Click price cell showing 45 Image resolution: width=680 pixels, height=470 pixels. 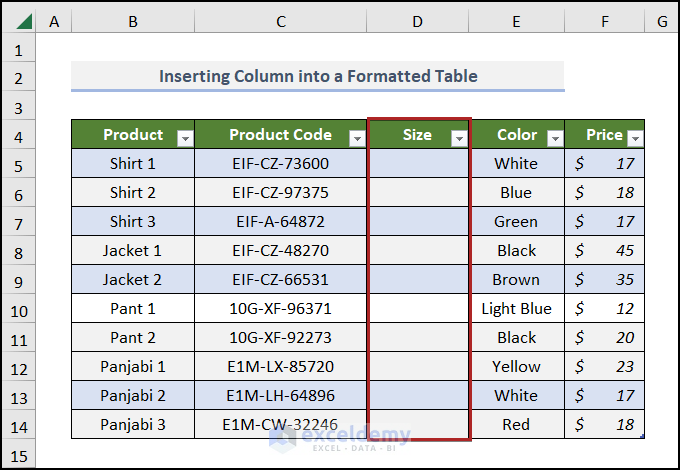coord(605,250)
